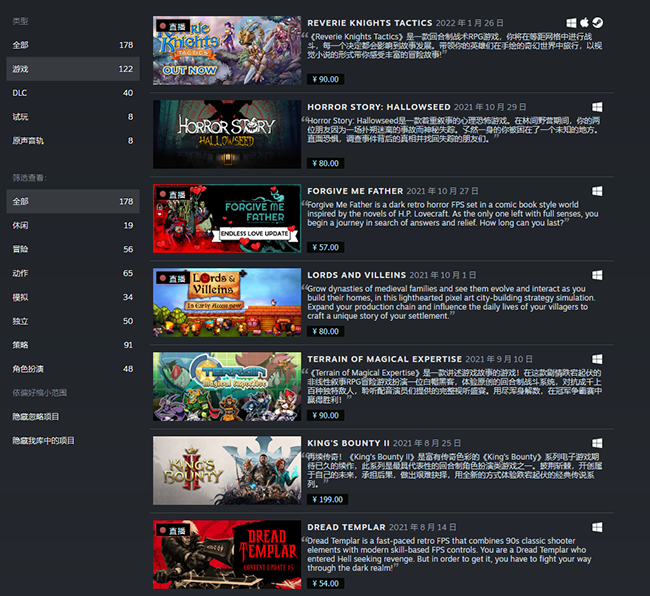Select 全部 type filter with 178 above 游戏

(x=73, y=45)
